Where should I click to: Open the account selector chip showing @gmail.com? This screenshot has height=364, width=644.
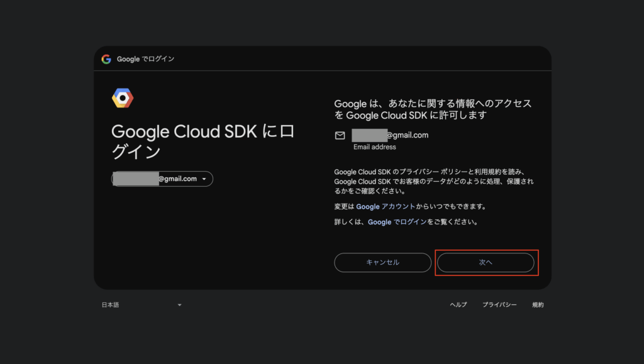[162, 179]
